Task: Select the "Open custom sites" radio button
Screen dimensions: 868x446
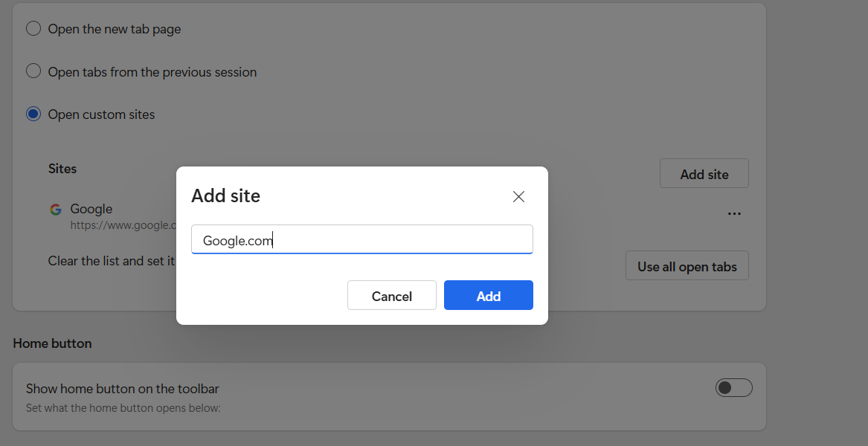Action: coord(33,114)
